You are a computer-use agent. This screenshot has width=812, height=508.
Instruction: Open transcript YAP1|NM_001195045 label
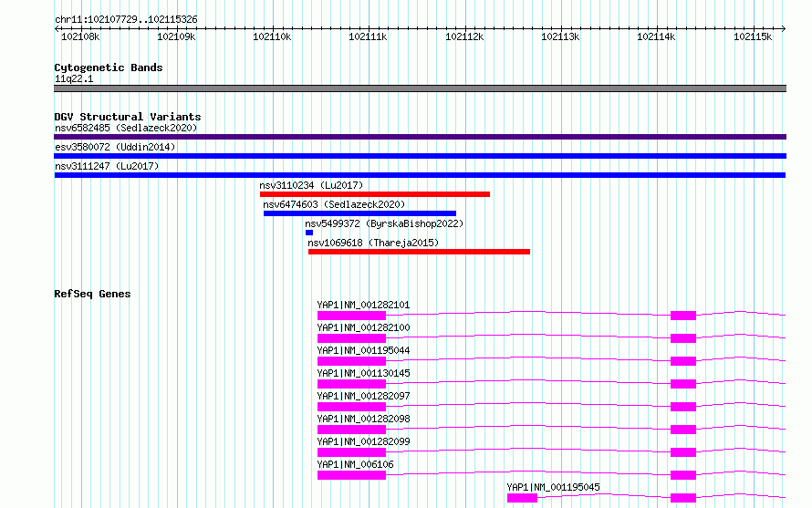point(553,487)
